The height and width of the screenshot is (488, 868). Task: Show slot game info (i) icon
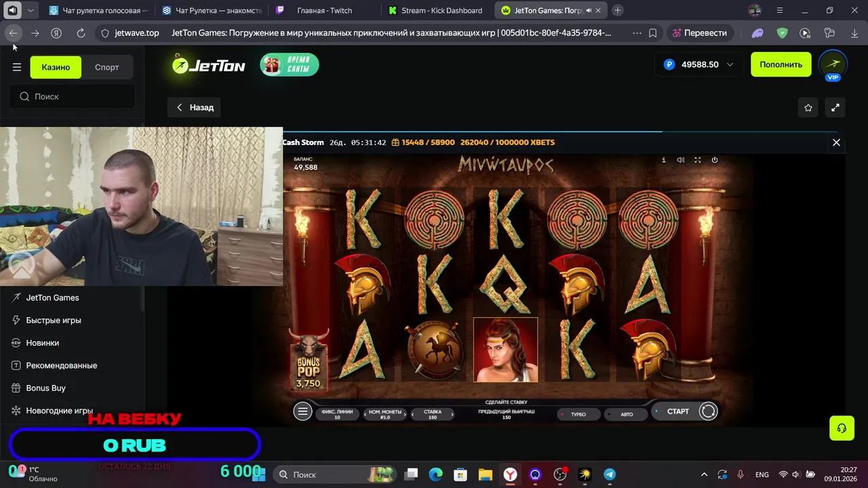(x=663, y=160)
